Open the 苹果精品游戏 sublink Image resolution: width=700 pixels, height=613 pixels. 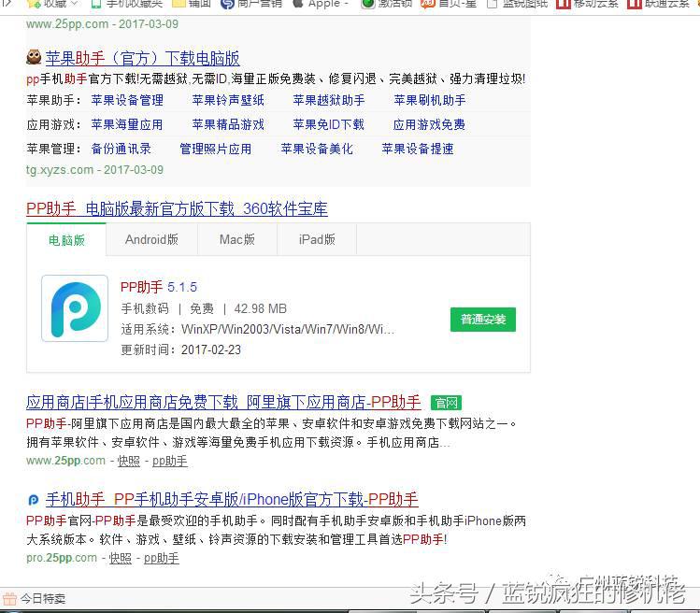point(228,124)
